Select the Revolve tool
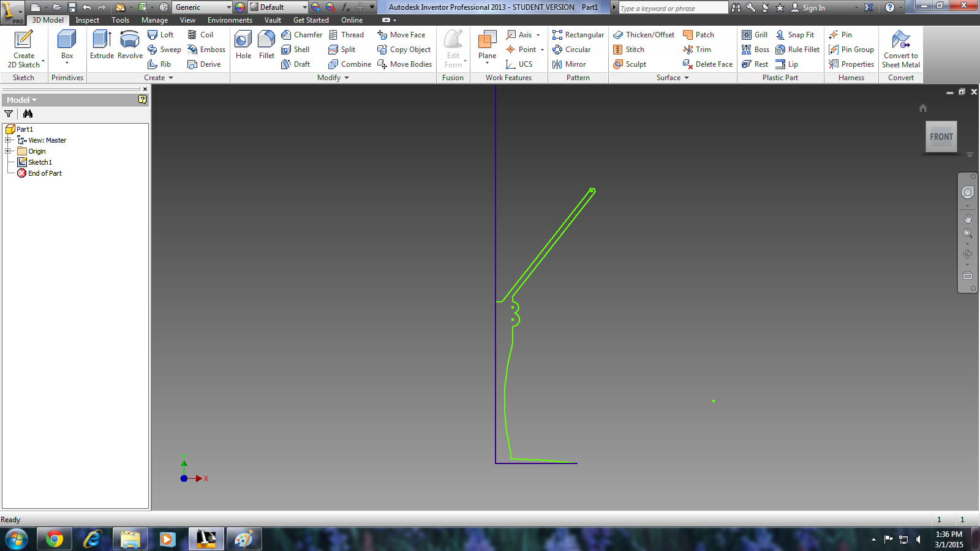 tap(130, 45)
